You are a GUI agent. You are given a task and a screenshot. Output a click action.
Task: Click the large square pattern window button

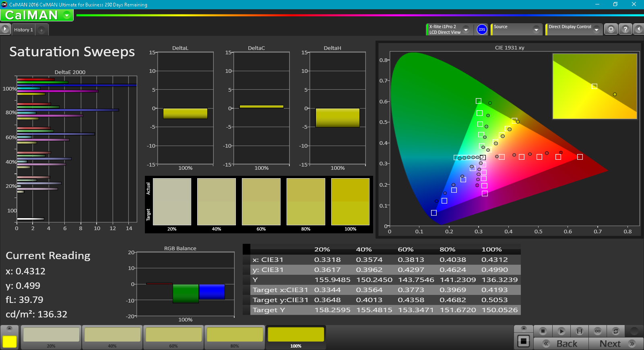pyautogui.click(x=523, y=341)
